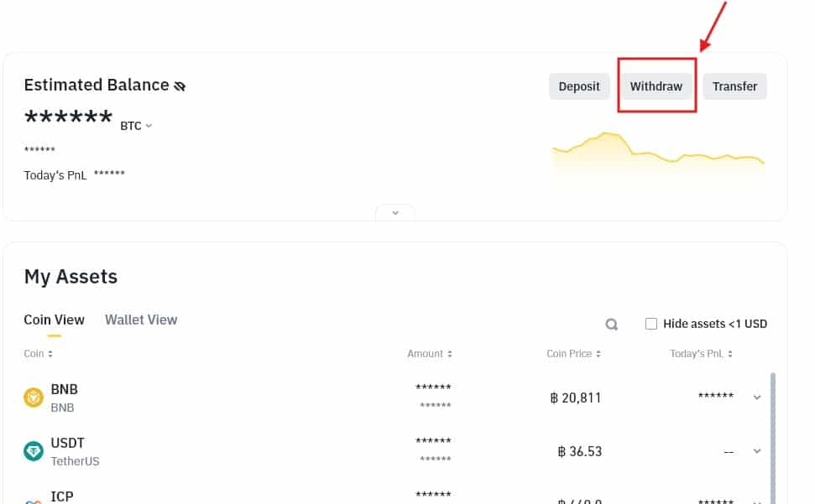Expand the BNB asset row

[757, 397]
